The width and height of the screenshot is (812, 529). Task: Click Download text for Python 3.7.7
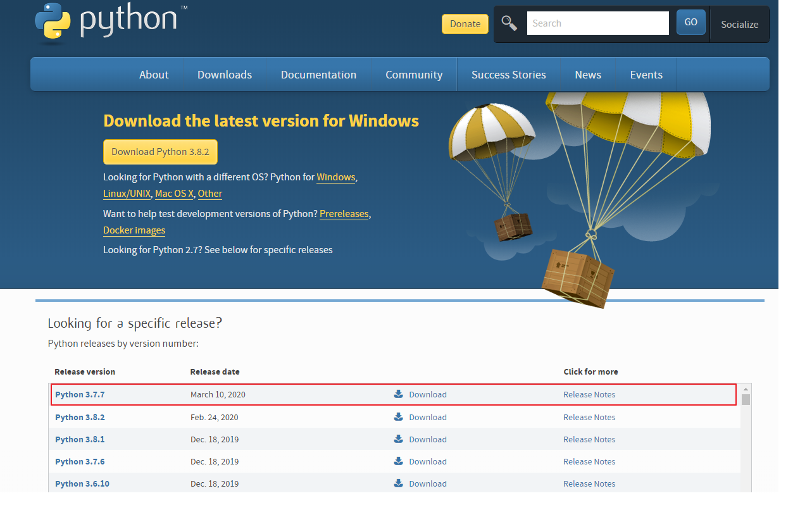(x=428, y=394)
